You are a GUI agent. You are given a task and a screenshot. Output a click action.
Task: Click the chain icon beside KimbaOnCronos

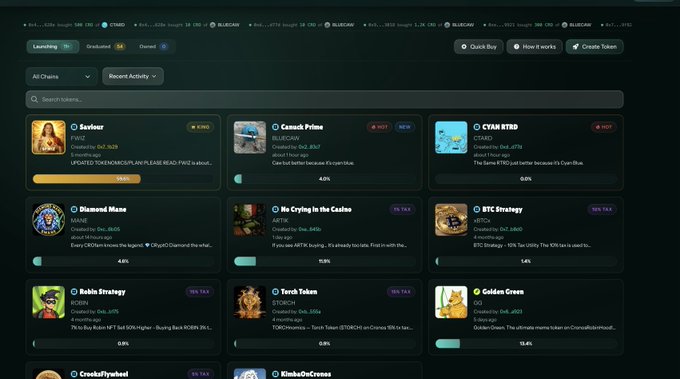tap(275, 374)
